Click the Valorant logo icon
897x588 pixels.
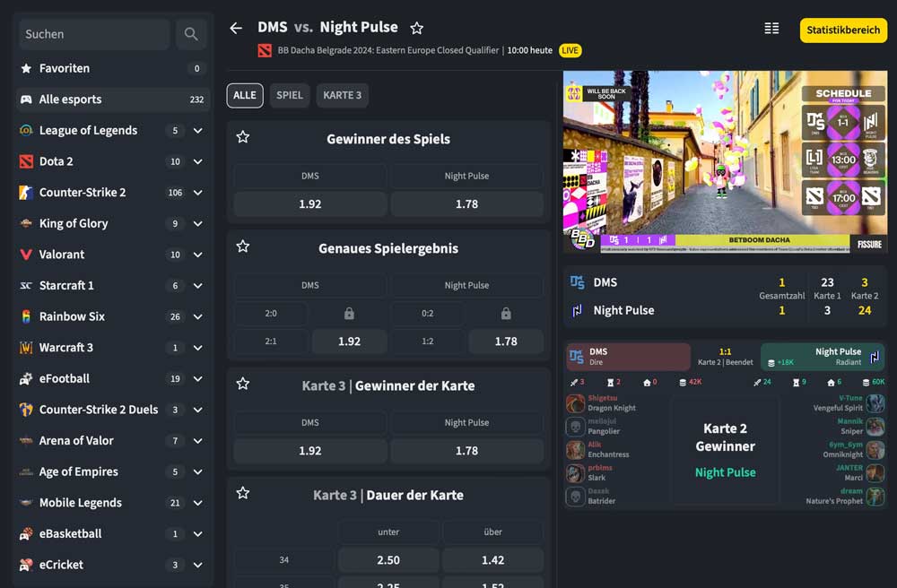[26, 255]
